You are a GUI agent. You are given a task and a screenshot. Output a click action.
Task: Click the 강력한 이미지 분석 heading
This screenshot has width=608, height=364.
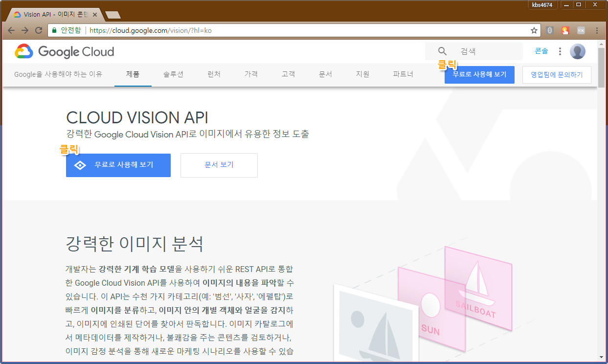click(x=135, y=243)
